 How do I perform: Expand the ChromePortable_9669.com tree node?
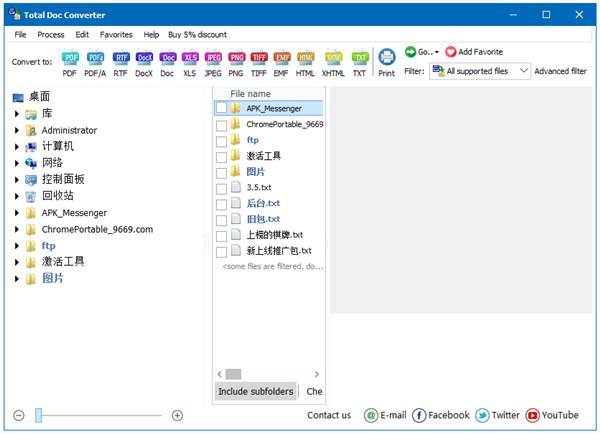17,229
